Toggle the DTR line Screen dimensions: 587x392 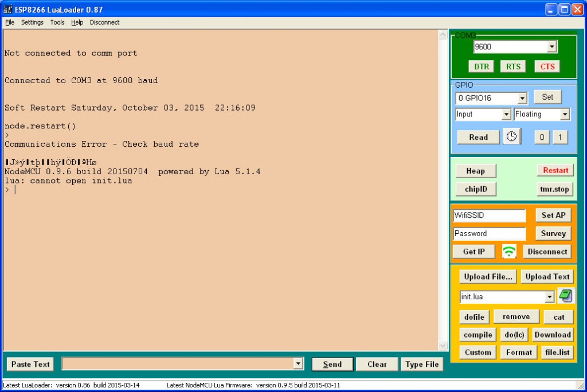click(481, 66)
